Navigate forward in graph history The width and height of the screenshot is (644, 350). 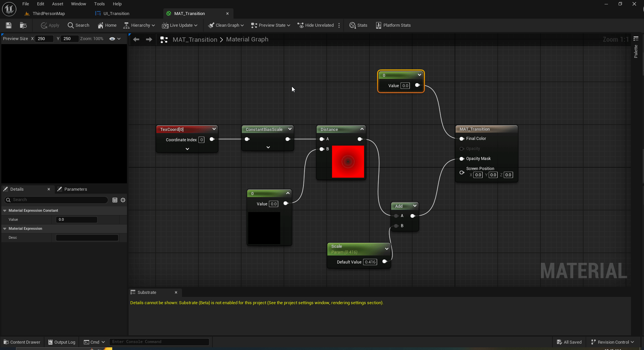pos(149,39)
